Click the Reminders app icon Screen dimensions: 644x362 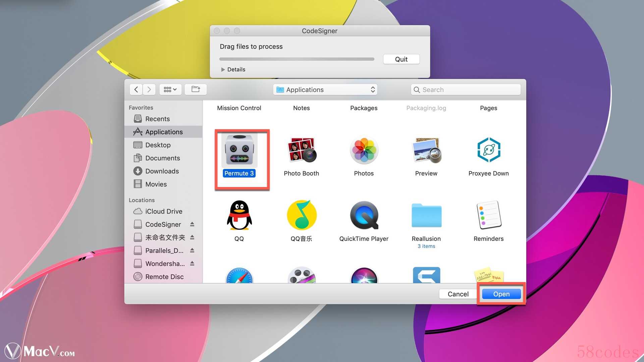[488, 216]
